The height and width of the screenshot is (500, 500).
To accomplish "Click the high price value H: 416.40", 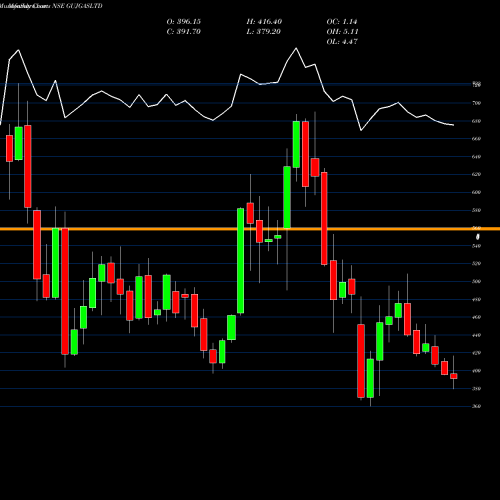I will click(264, 22).
